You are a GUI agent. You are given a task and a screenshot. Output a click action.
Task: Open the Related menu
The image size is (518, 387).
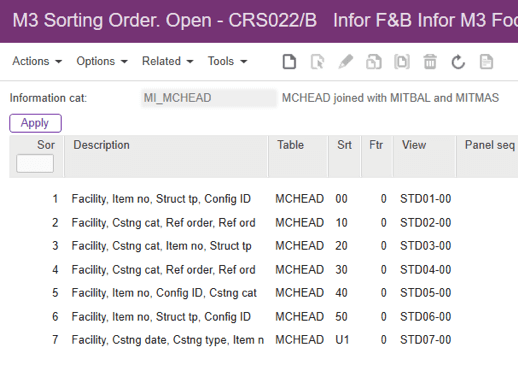click(168, 61)
